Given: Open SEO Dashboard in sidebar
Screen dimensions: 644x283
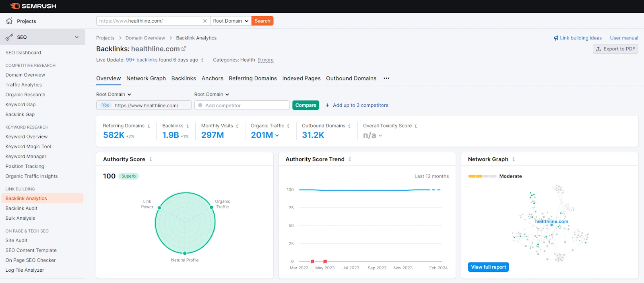Looking at the screenshot, I should point(23,53).
